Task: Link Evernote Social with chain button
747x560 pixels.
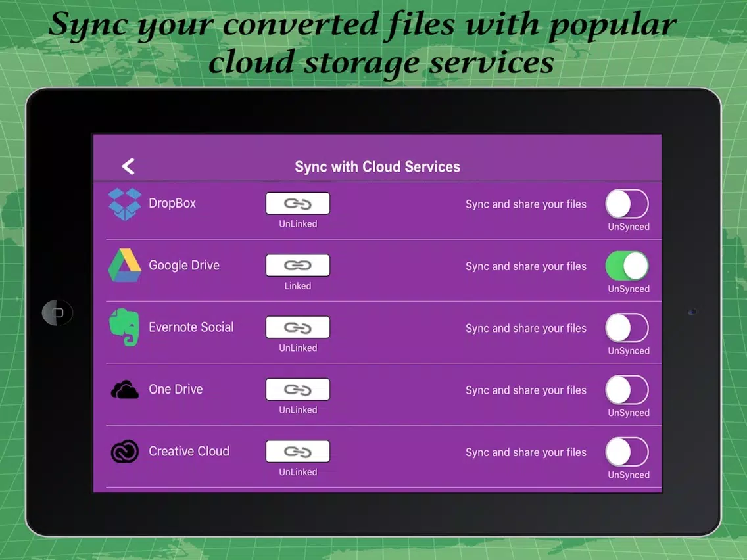Action: pos(298,327)
